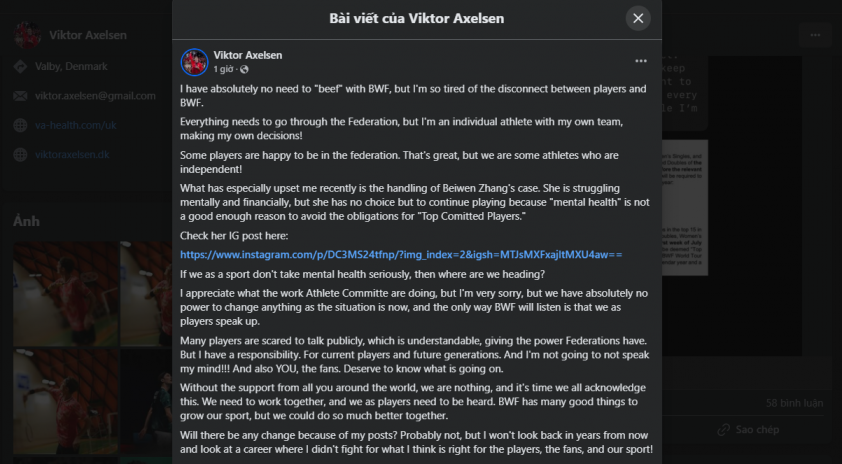842x464 pixels.
Task: Open the 58 bình luận comments count
Action: click(x=794, y=403)
